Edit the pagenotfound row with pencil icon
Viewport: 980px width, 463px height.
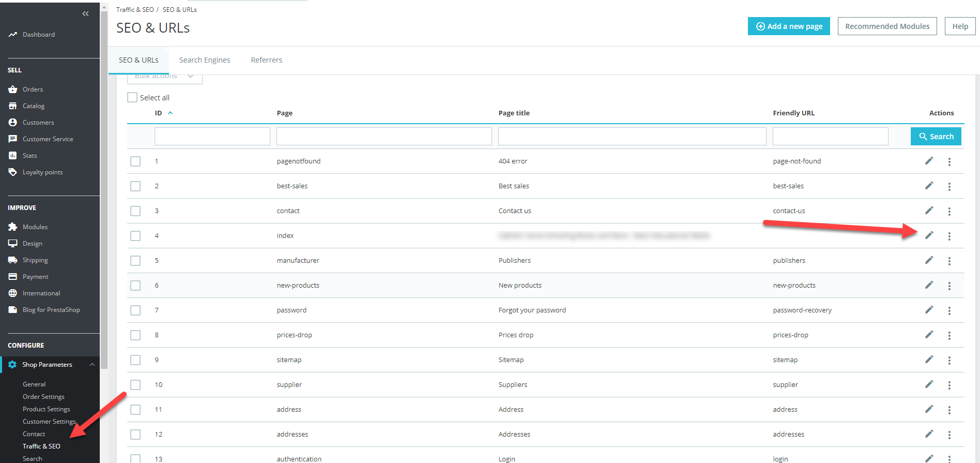coord(929,161)
